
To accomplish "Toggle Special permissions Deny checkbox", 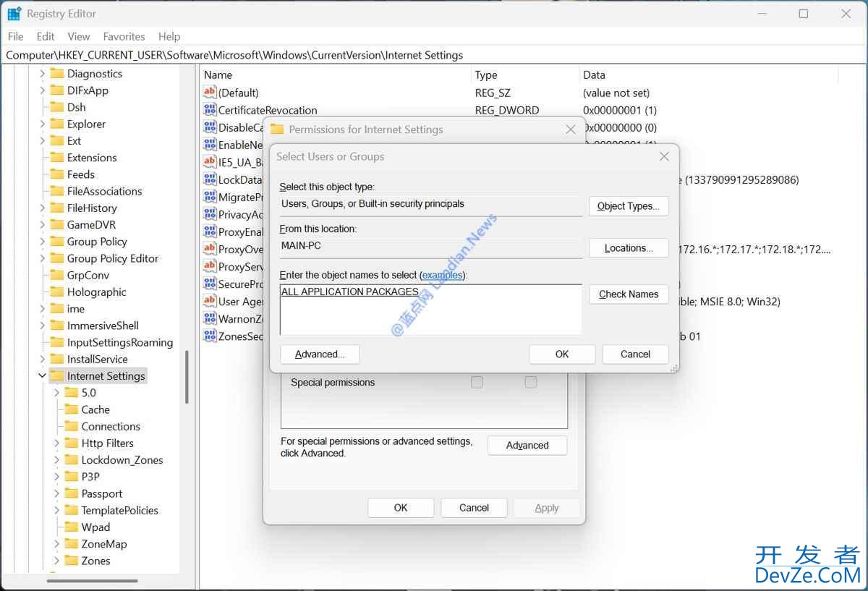I will 531,382.
